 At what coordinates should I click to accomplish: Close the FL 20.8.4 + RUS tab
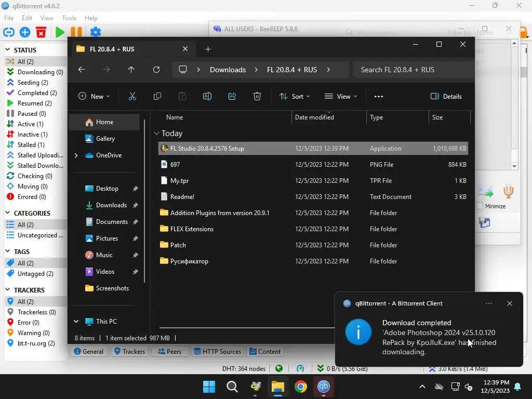pos(185,49)
